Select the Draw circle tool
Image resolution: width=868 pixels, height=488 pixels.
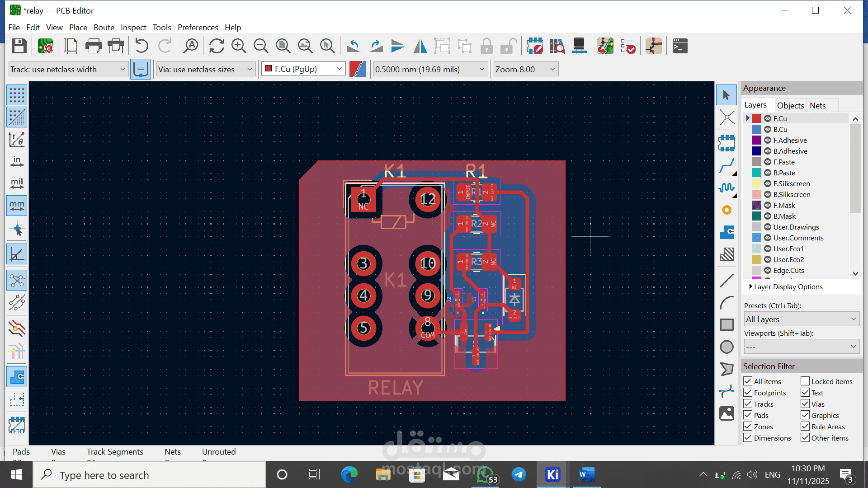726,347
